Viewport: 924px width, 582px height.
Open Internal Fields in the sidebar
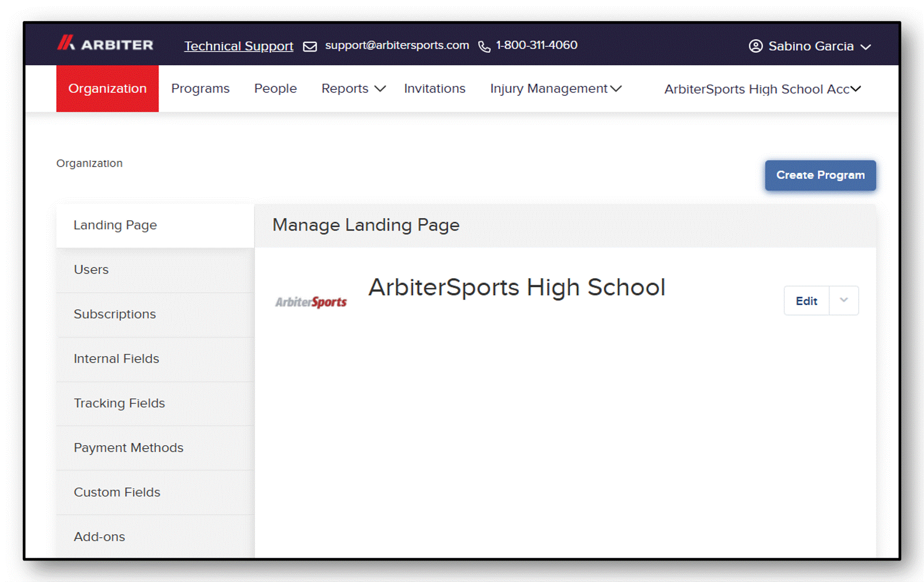(x=155, y=359)
